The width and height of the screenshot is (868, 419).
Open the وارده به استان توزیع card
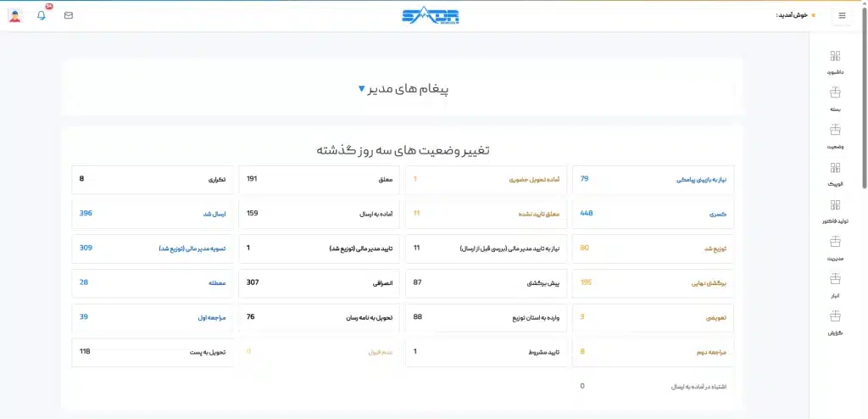pyautogui.click(x=486, y=318)
